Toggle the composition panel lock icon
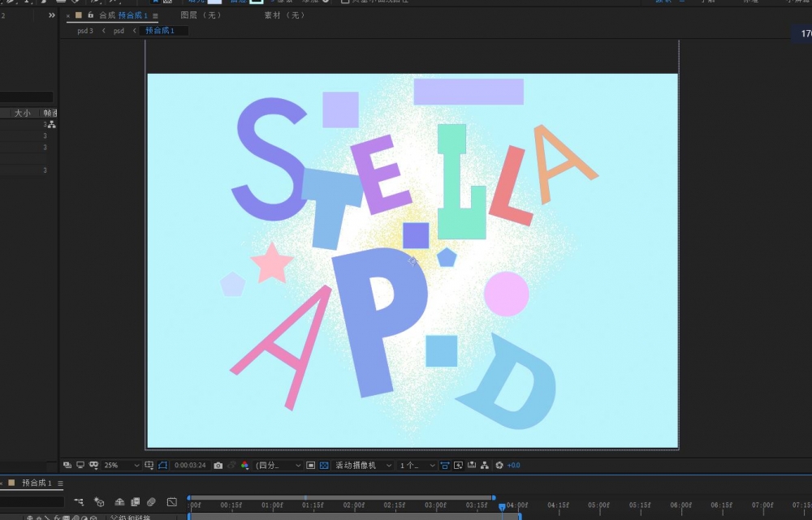Image resolution: width=812 pixels, height=520 pixels. (90, 15)
